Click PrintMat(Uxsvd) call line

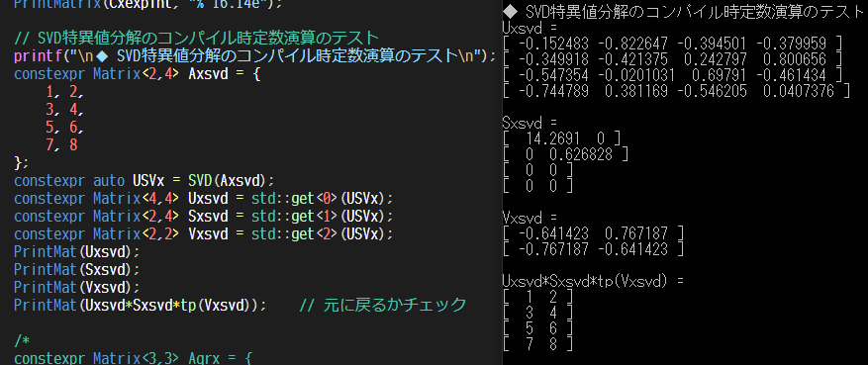click(77, 251)
